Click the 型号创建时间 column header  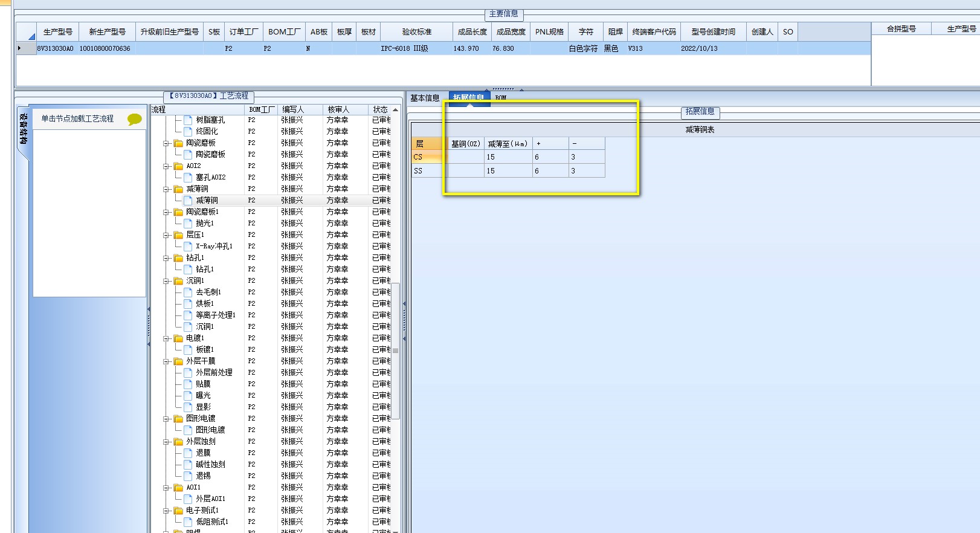coord(714,32)
